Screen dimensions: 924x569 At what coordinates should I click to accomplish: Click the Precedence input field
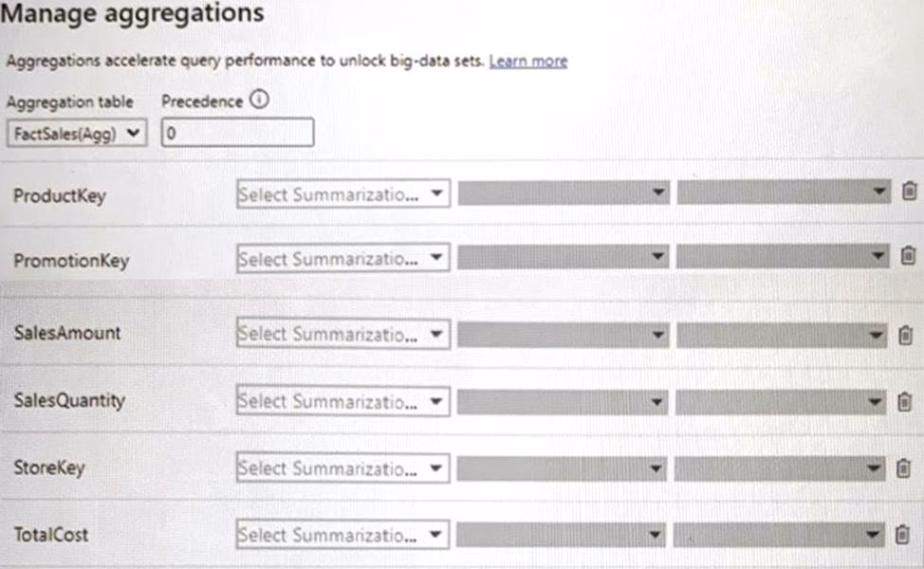point(237,134)
